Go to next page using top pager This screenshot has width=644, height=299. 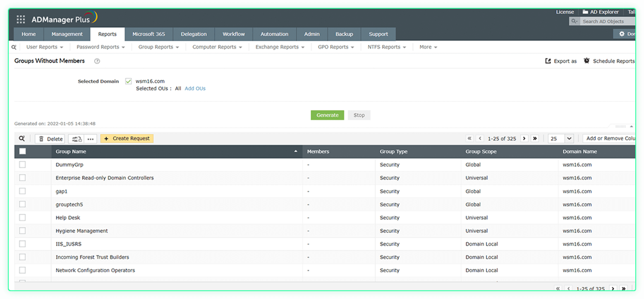[524, 139]
